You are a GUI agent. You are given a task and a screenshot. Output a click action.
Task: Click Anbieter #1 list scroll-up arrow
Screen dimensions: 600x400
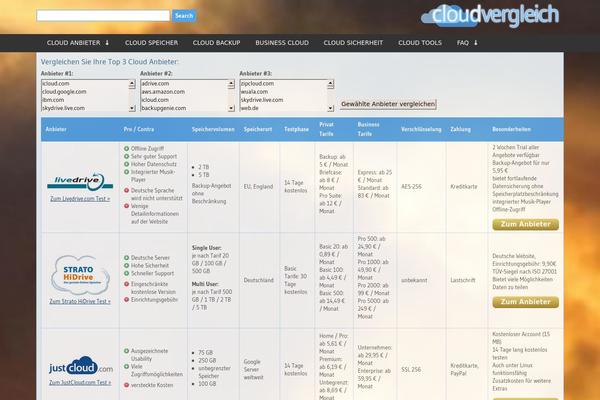coord(132,84)
